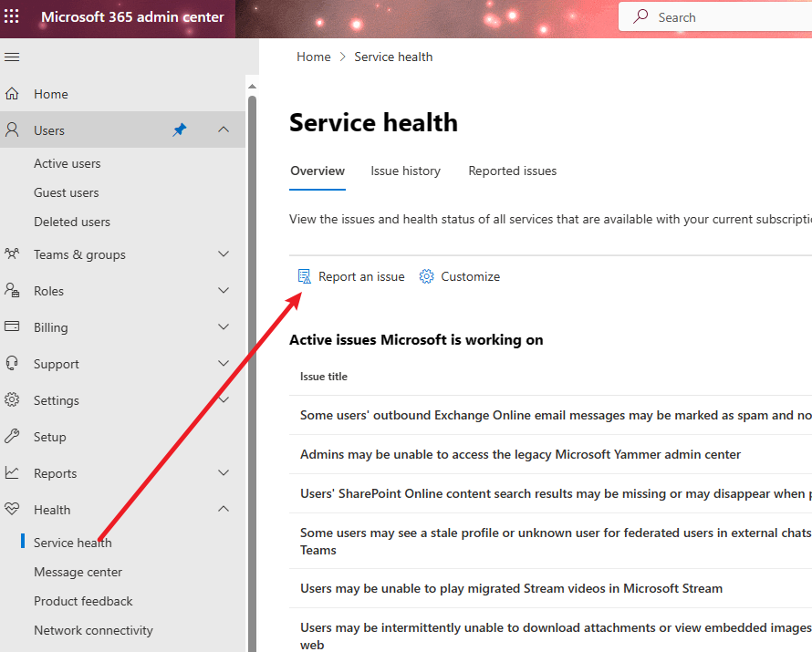The image size is (812, 652).
Task: Click the Billing card icon
Action: tap(12, 326)
